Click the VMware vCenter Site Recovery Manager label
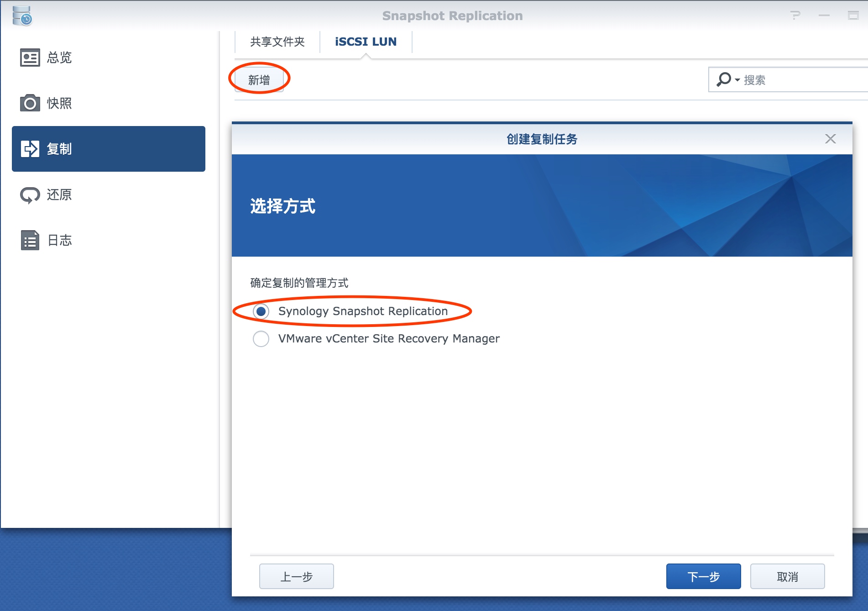The image size is (868, 611). tap(389, 338)
